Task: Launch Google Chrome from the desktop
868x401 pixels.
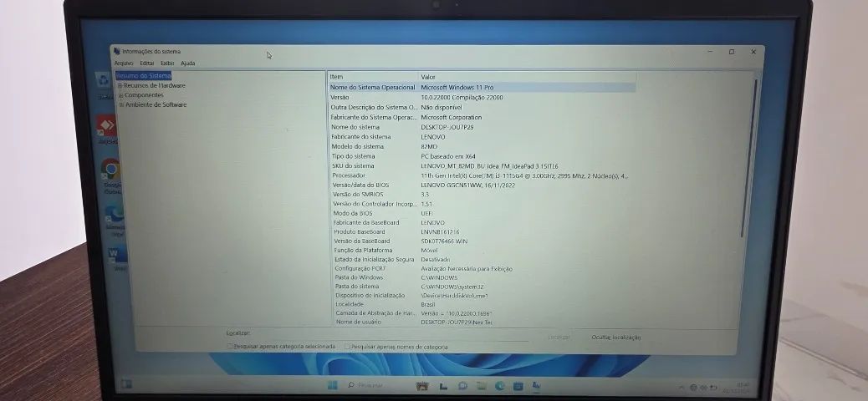Action: (111, 176)
